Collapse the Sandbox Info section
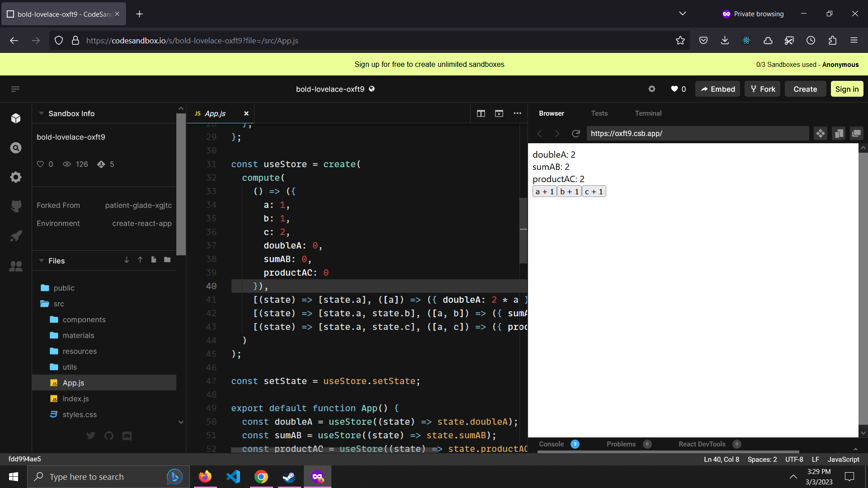 click(x=41, y=113)
